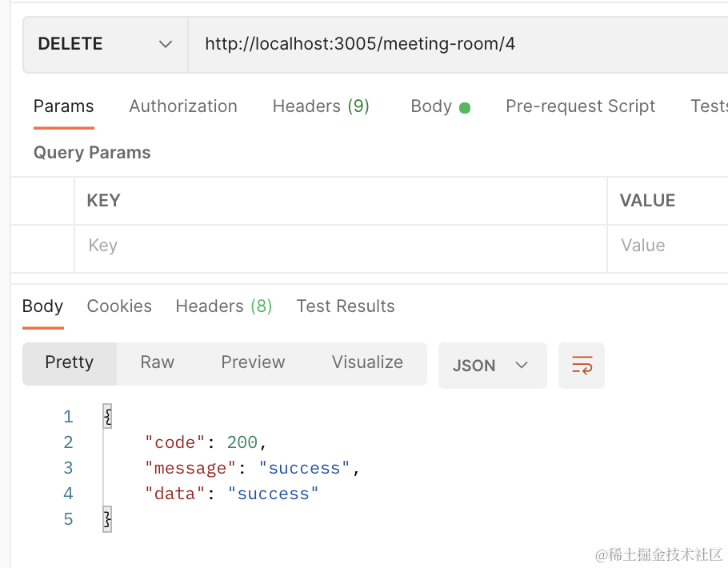Select the Pretty response view

(x=70, y=362)
